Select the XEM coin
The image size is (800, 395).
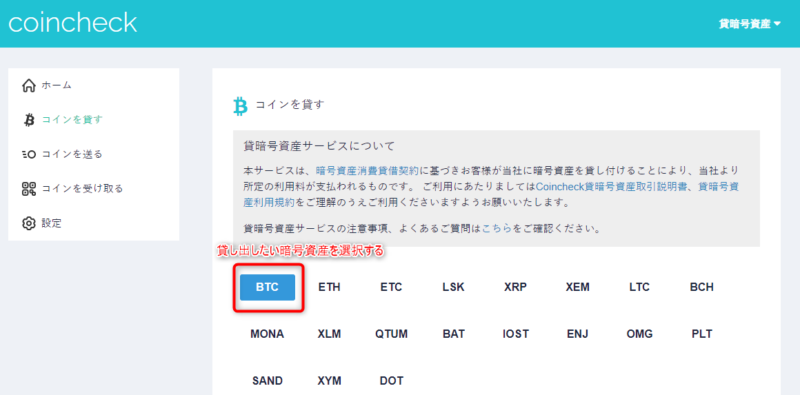[x=578, y=287]
